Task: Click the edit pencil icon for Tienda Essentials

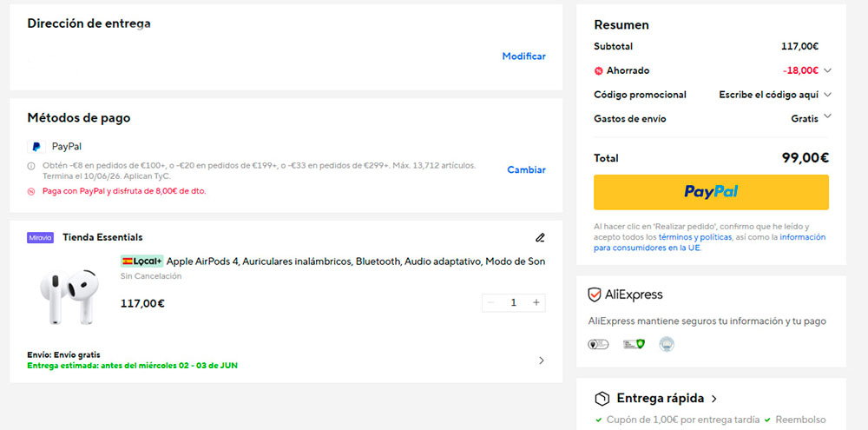Action: tap(540, 238)
